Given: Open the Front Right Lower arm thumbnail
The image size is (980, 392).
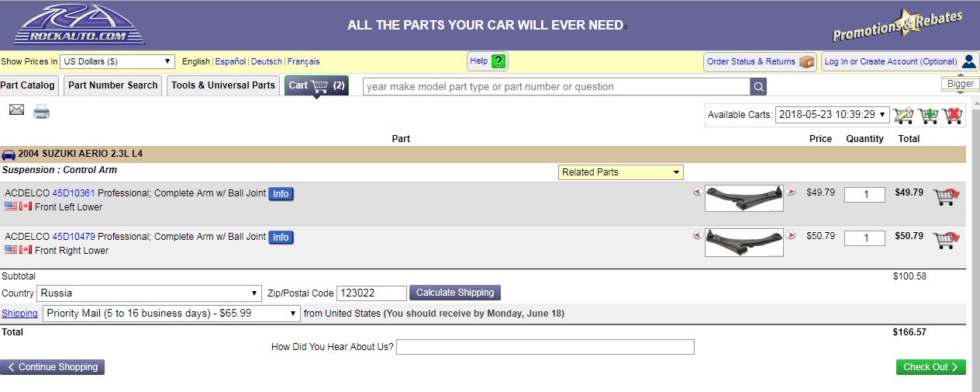Looking at the screenshot, I should click(744, 242).
